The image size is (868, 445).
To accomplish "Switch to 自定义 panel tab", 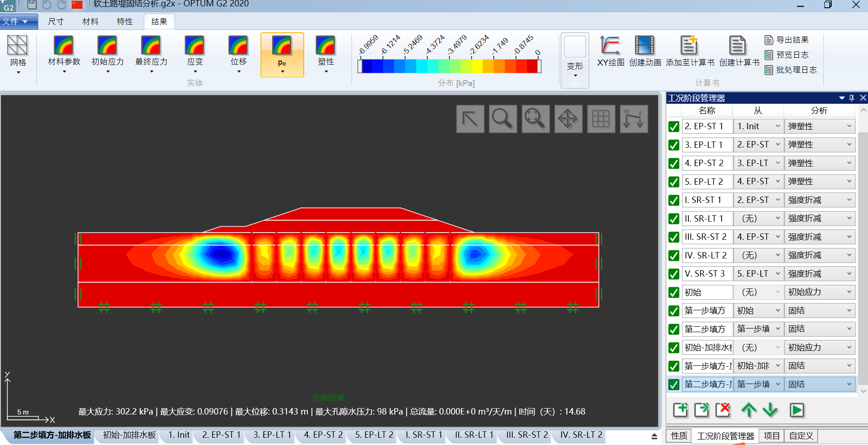I will point(801,435).
